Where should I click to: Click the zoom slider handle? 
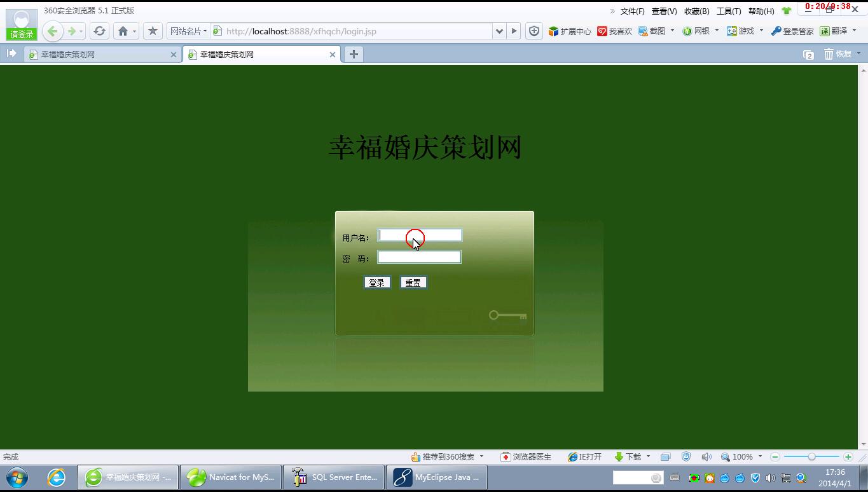[811, 457]
